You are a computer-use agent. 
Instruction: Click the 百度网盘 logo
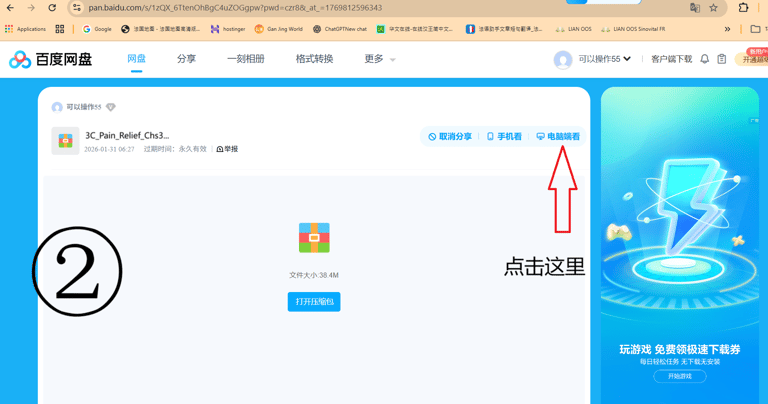coord(50,59)
